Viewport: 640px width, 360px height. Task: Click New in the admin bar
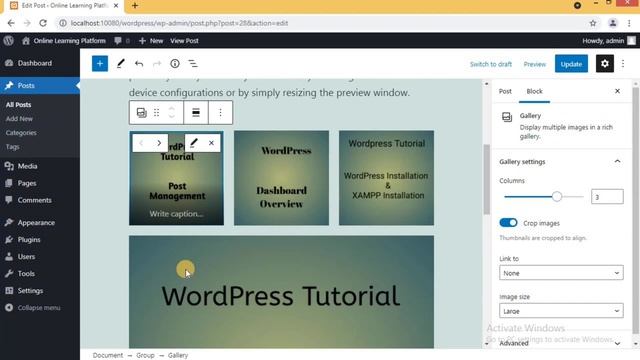[151, 40]
